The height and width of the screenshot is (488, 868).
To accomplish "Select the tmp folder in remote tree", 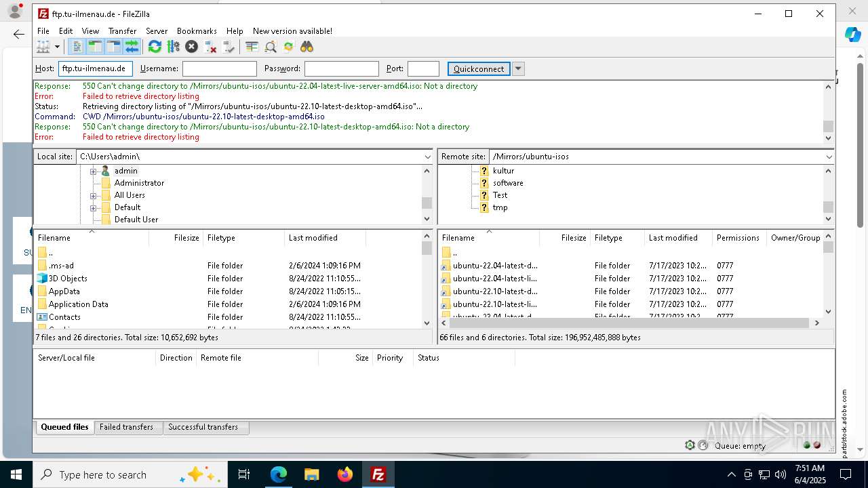I will (500, 207).
